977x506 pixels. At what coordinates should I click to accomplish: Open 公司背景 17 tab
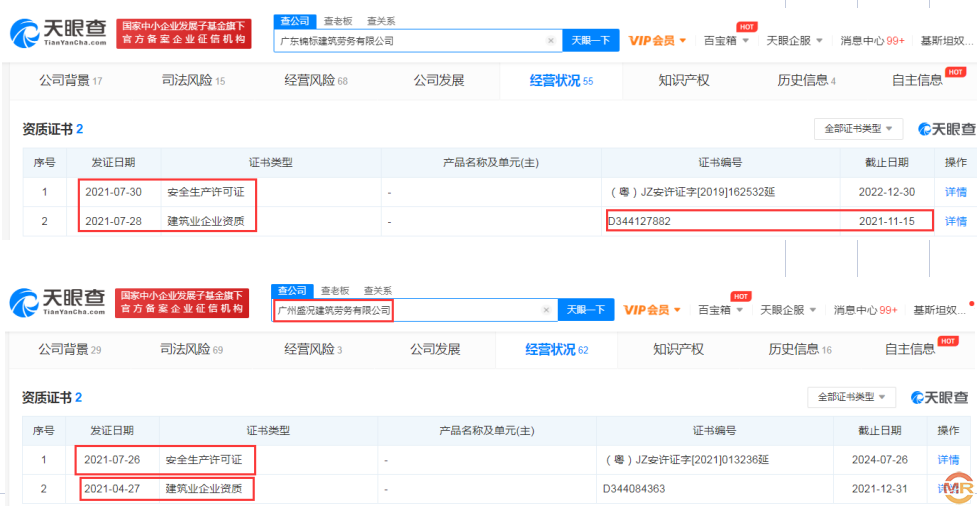pyautogui.click(x=70, y=80)
